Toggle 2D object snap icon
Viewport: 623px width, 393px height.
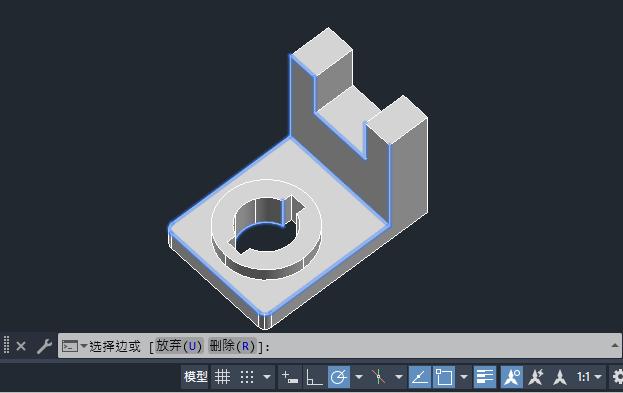tap(444, 376)
